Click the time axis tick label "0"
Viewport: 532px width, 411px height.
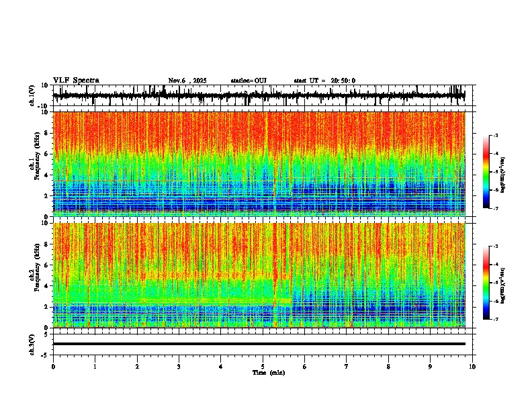[53, 366]
